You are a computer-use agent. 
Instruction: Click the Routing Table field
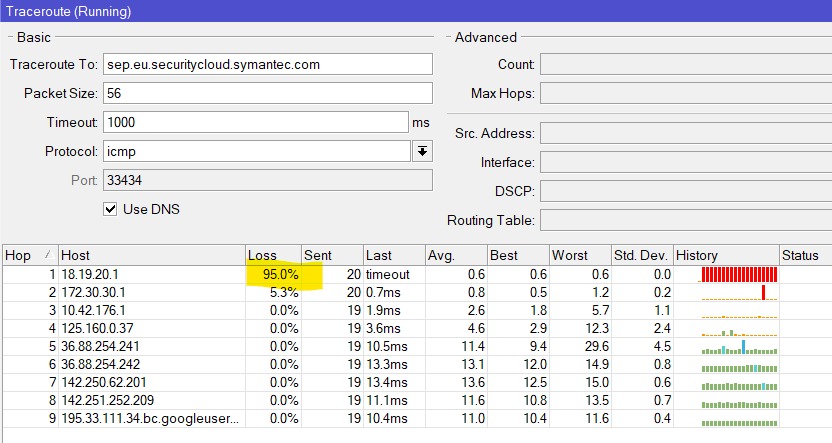(686, 220)
